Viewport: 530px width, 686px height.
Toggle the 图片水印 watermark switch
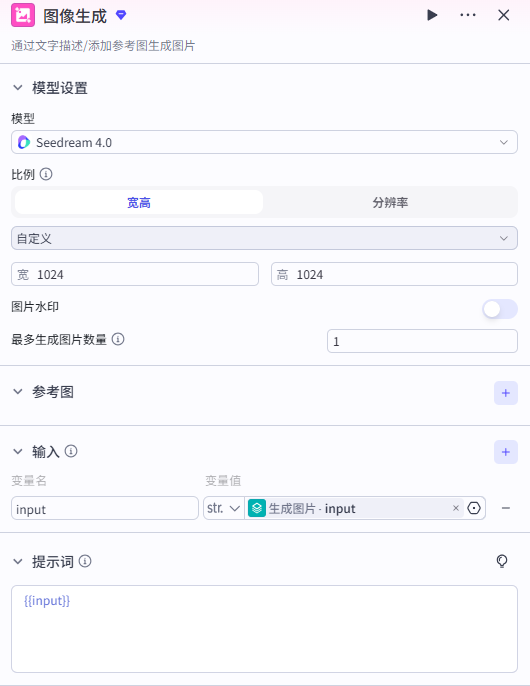tap(500, 309)
